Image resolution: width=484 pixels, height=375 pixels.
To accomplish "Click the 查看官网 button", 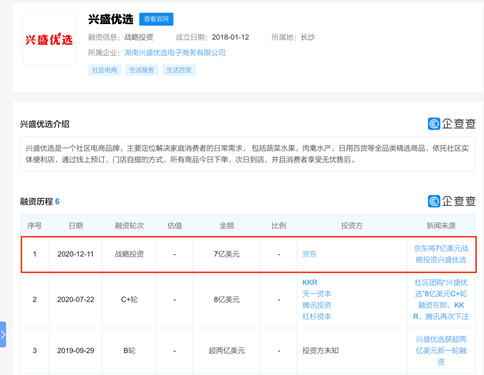I will pyautogui.click(x=156, y=19).
